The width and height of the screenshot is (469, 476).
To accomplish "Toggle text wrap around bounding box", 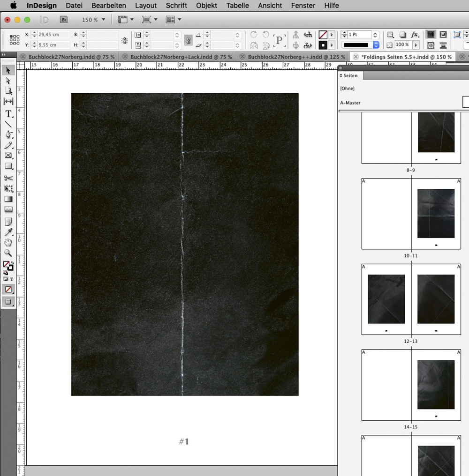I will [443, 35].
